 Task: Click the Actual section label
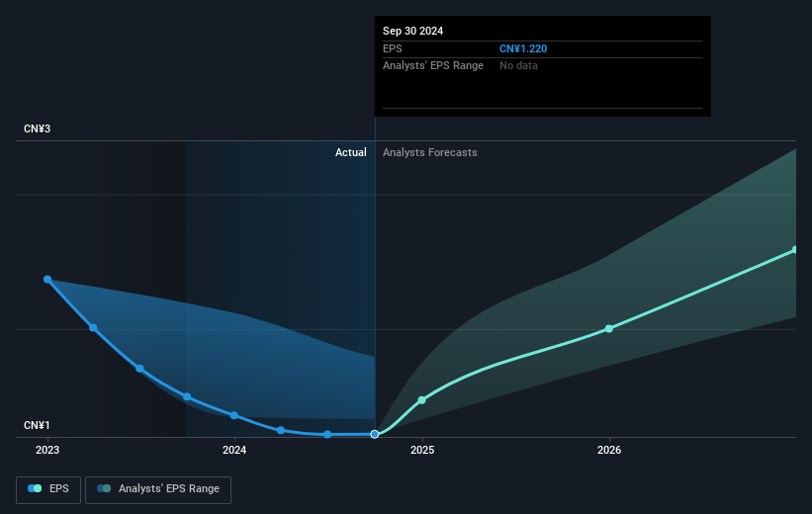click(x=350, y=152)
